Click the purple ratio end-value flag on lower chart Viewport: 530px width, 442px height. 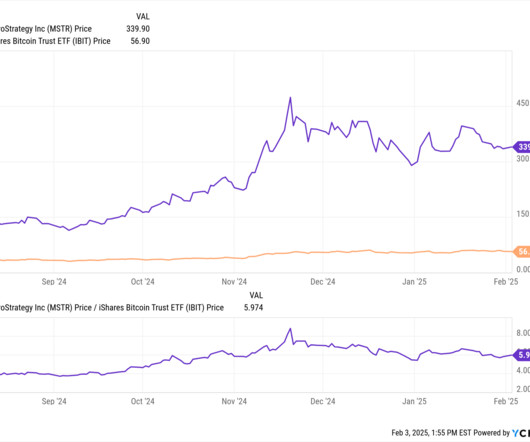522,355
